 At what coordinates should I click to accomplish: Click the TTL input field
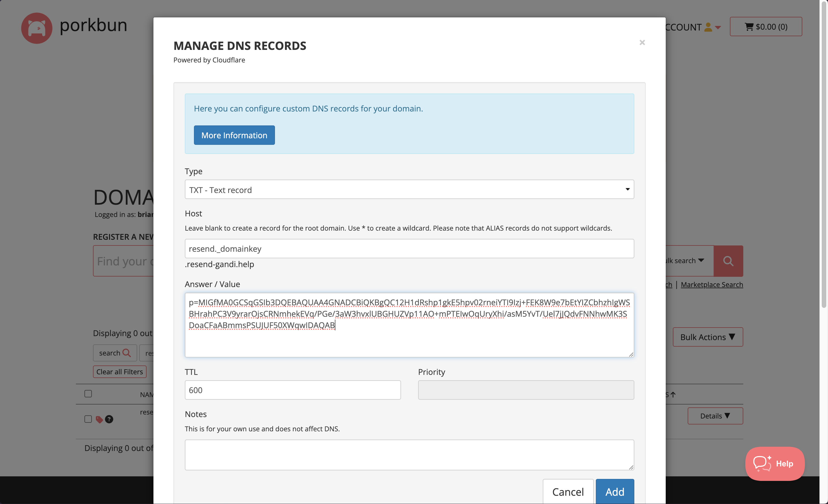click(292, 390)
